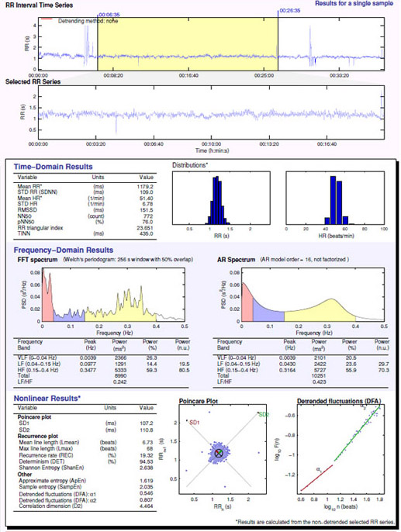This screenshot has width=401, height=532.
Task: Click the 00:06:35 selection start marker
Action: click(109, 15)
